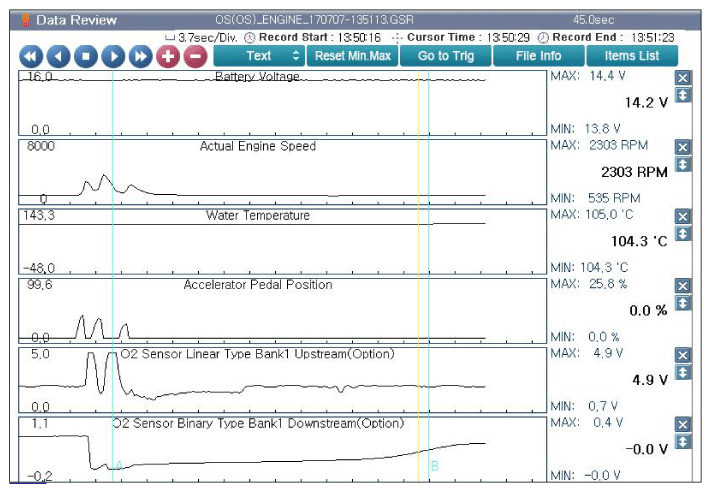This screenshot has width=711, height=493.
Task: Play the recorded data forward
Action: [113, 56]
